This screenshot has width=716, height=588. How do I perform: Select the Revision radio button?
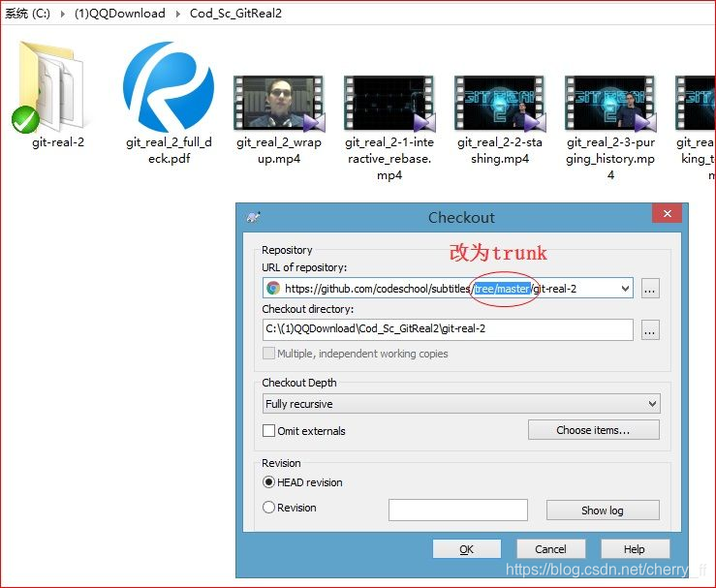point(269,508)
